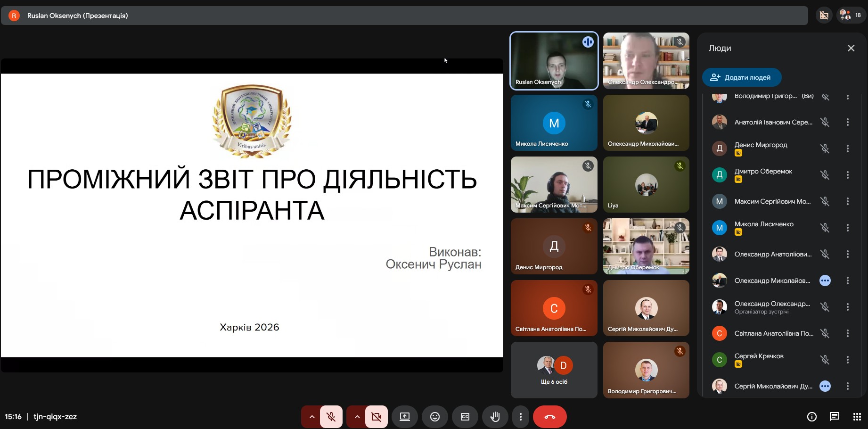Open options menu for Денис Миргород
The image size is (868, 429).
point(847,148)
